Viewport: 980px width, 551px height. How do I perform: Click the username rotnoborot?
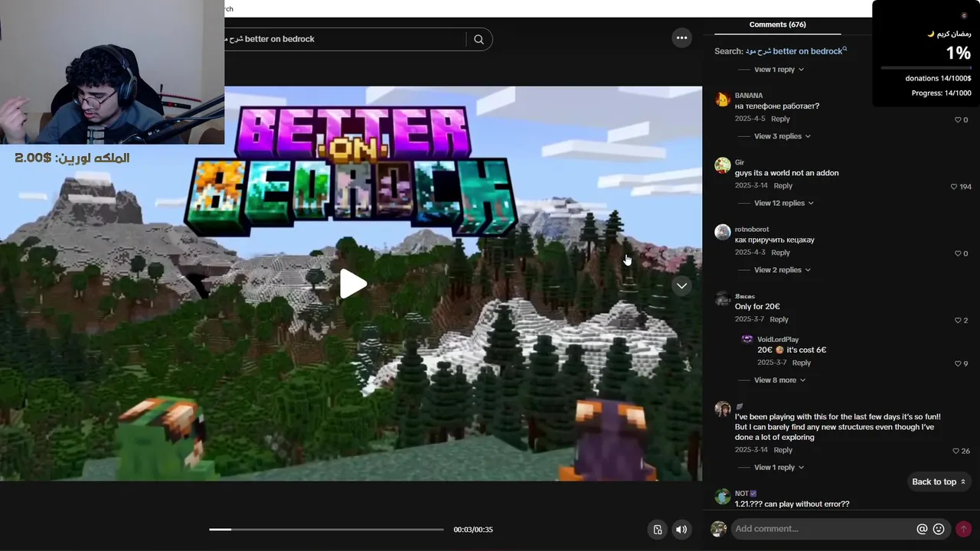tap(752, 229)
